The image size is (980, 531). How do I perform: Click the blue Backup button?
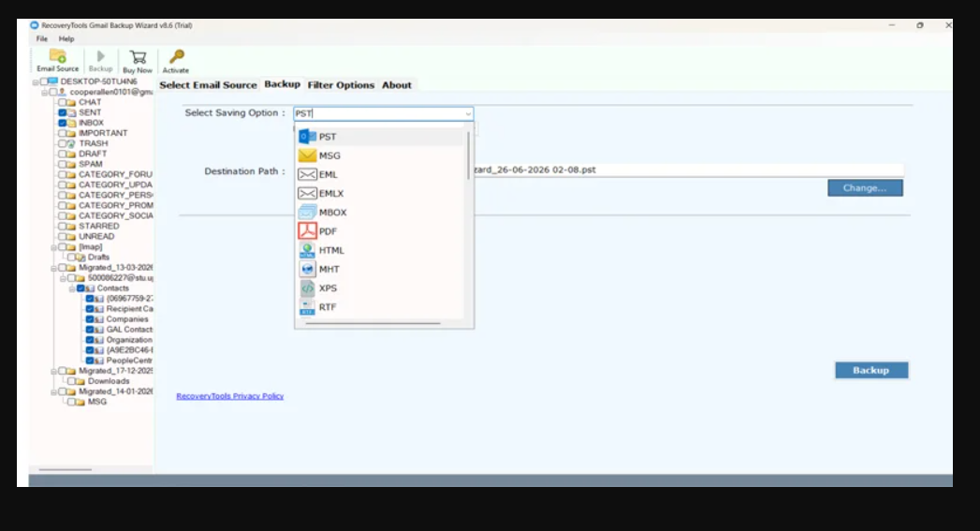pos(871,370)
